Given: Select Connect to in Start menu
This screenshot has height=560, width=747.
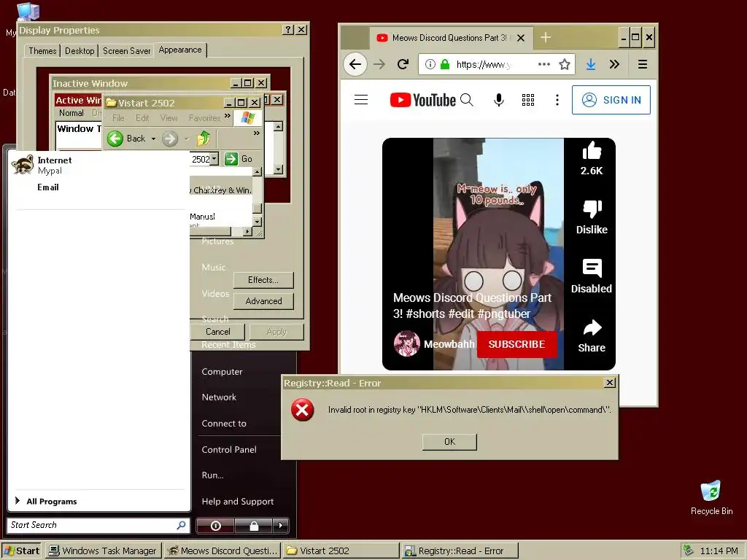Looking at the screenshot, I should click(x=224, y=424).
